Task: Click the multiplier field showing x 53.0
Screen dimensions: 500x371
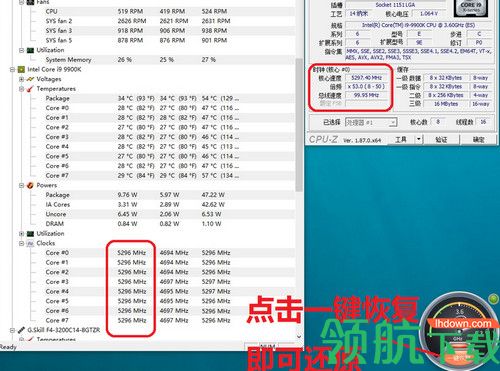Action: [367, 87]
